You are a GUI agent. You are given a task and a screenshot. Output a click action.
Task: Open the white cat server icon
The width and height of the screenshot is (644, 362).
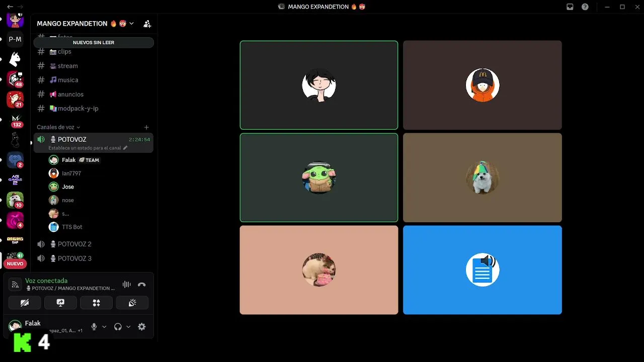click(x=15, y=59)
